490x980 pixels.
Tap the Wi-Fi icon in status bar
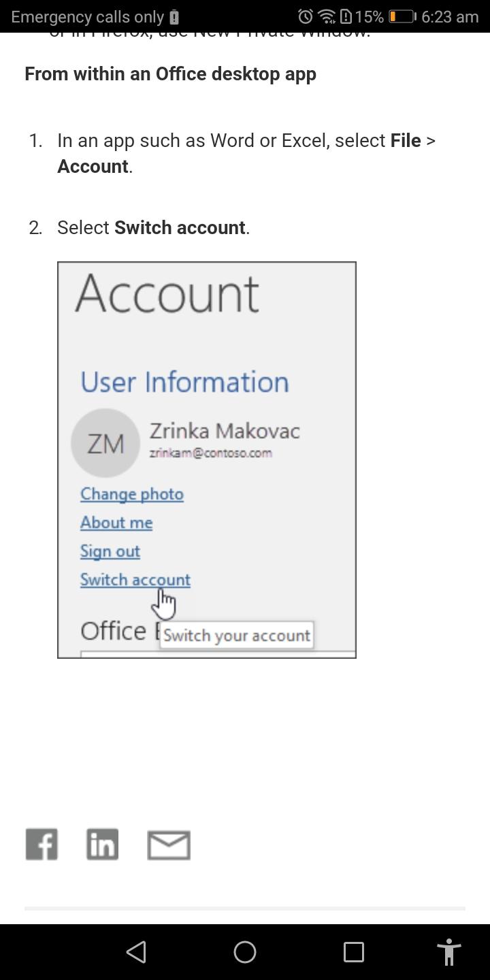click(x=328, y=16)
